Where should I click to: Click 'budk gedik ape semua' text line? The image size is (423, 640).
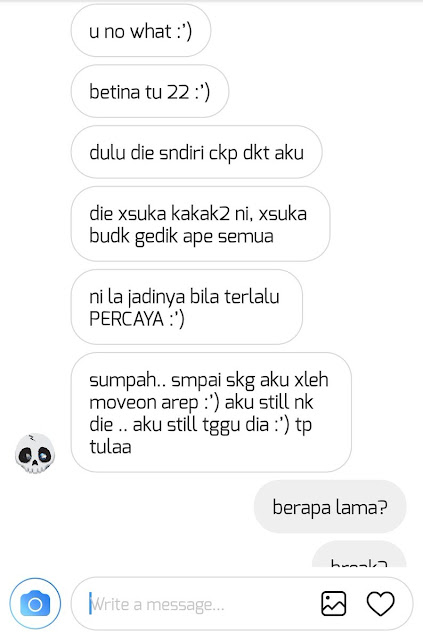(181, 236)
